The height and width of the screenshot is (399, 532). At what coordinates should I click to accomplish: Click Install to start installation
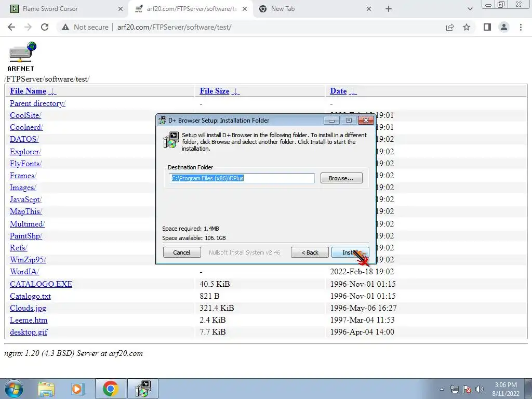(350, 252)
